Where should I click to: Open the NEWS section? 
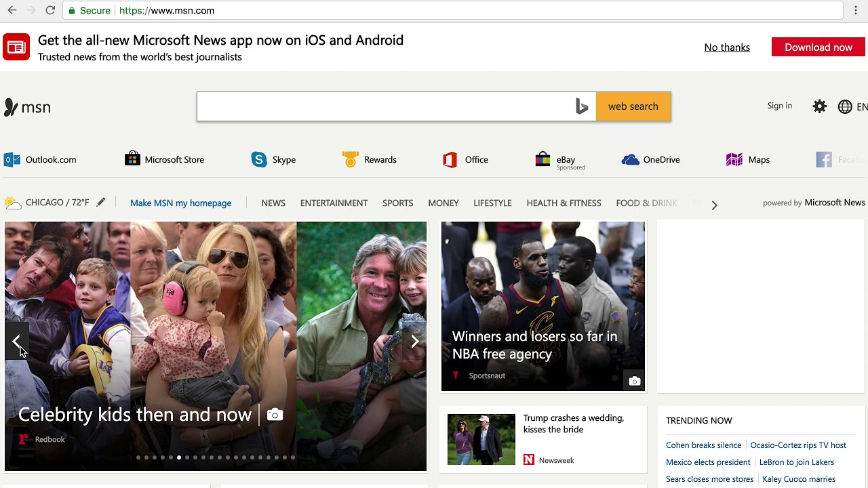pyautogui.click(x=273, y=203)
